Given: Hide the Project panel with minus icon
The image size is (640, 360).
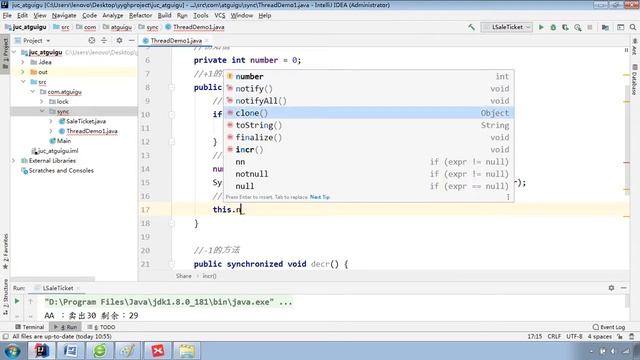Looking at the screenshot, I should (131, 40).
